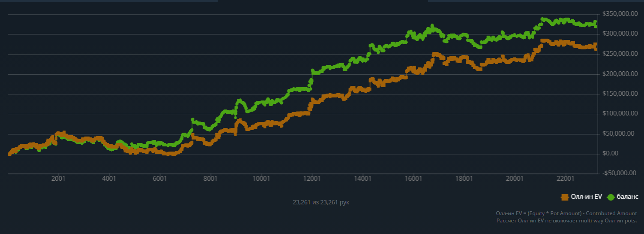Select the 16001 hand tick label

tap(413, 179)
